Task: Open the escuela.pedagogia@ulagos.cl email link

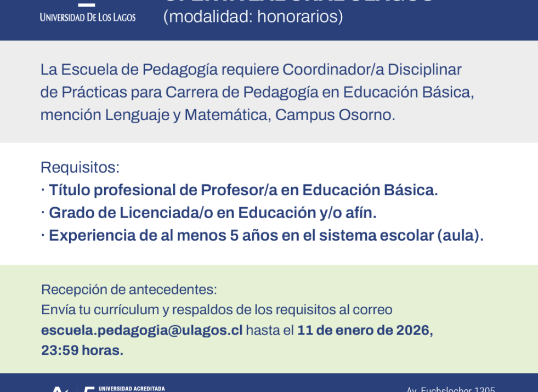Action: (x=141, y=330)
